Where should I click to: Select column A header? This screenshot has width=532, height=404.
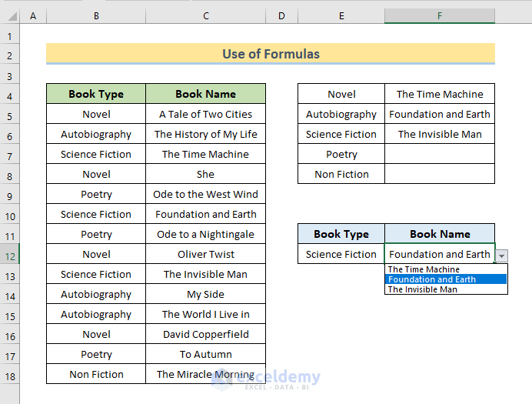(33, 16)
